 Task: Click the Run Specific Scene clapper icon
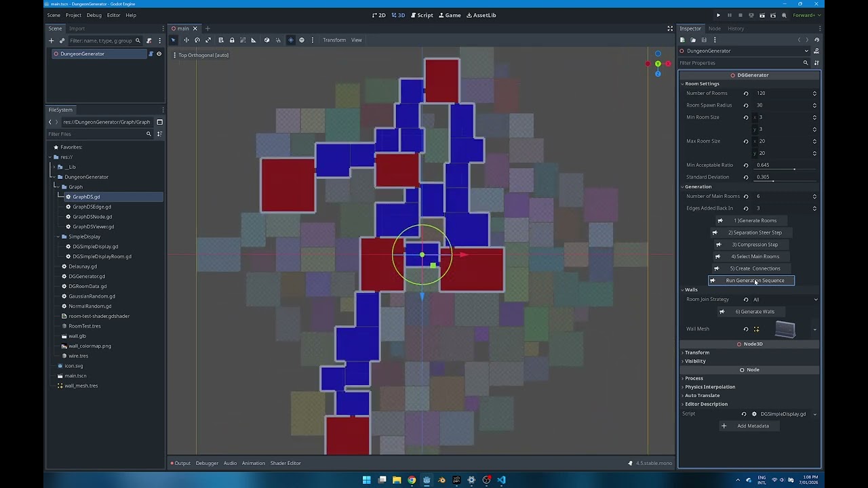[773, 15]
